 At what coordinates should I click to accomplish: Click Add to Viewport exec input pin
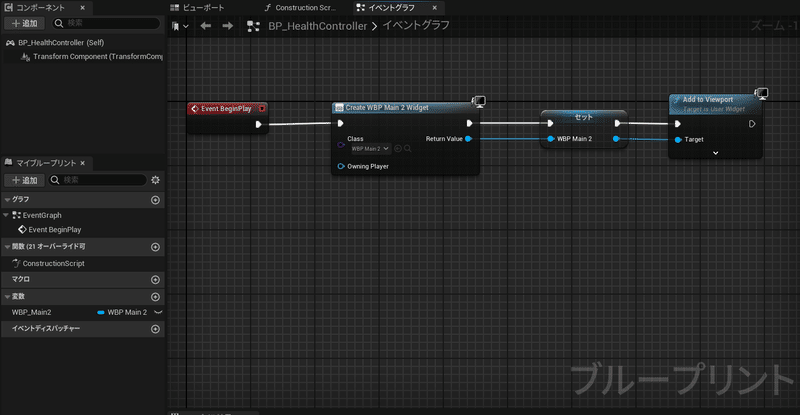coord(678,124)
